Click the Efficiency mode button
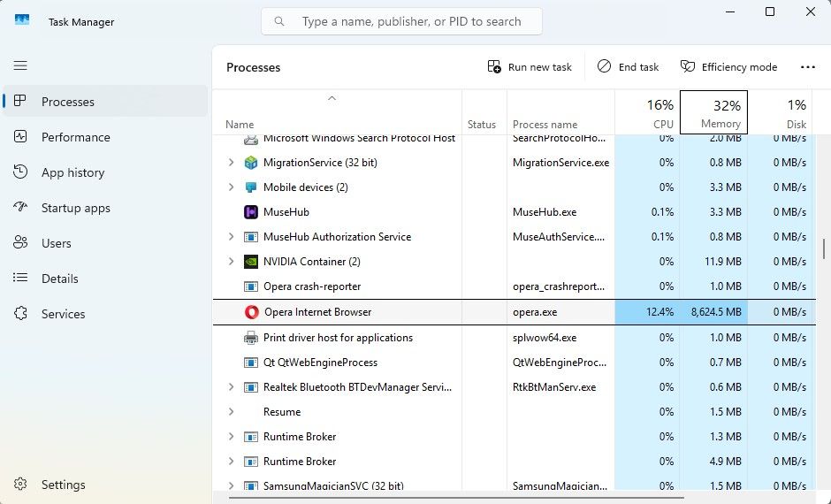The height and width of the screenshot is (504, 831). 728,67
